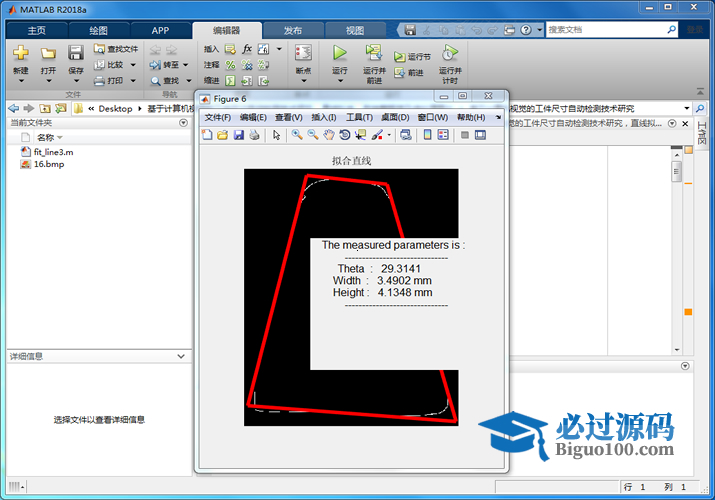
Task: Click the help question mark icon
Action: point(526,30)
